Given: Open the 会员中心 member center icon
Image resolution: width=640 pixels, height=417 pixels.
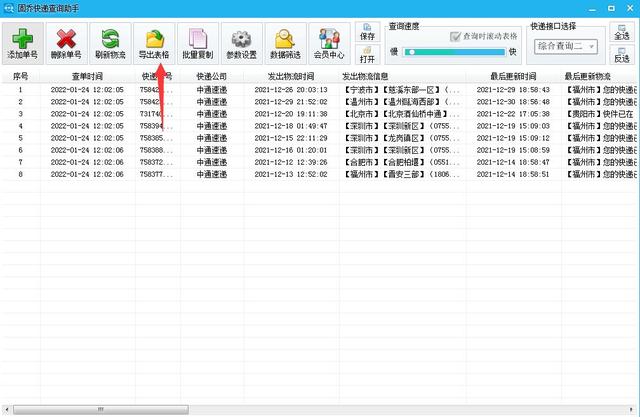Looking at the screenshot, I should pyautogui.click(x=329, y=40).
